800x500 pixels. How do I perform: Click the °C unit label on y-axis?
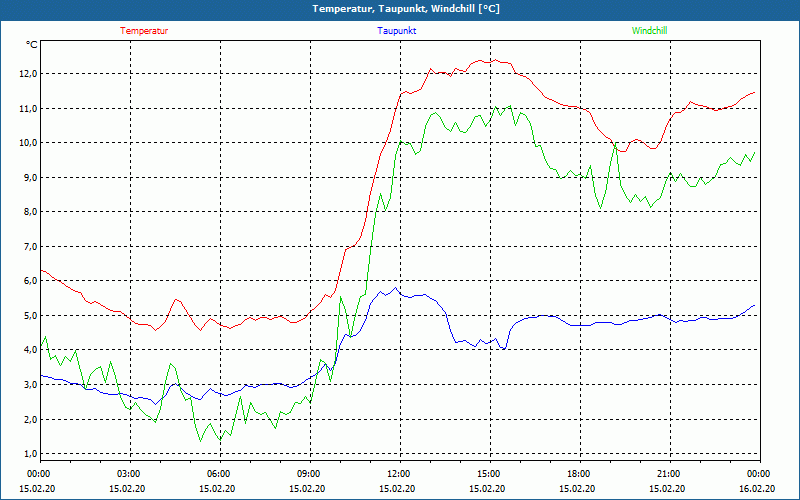tap(32, 45)
